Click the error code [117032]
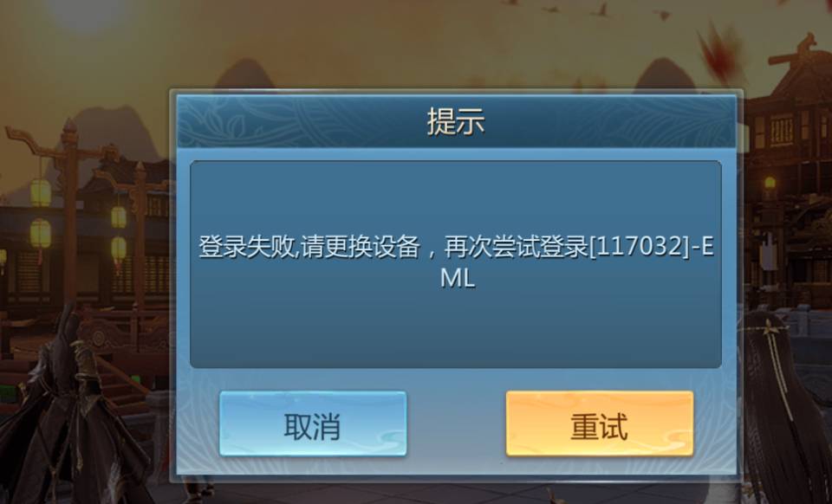The image size is (832, 504). (x=640, y=247)
